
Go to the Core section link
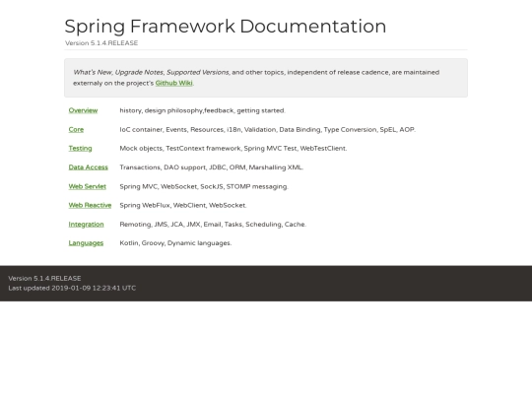pos(76,130)
